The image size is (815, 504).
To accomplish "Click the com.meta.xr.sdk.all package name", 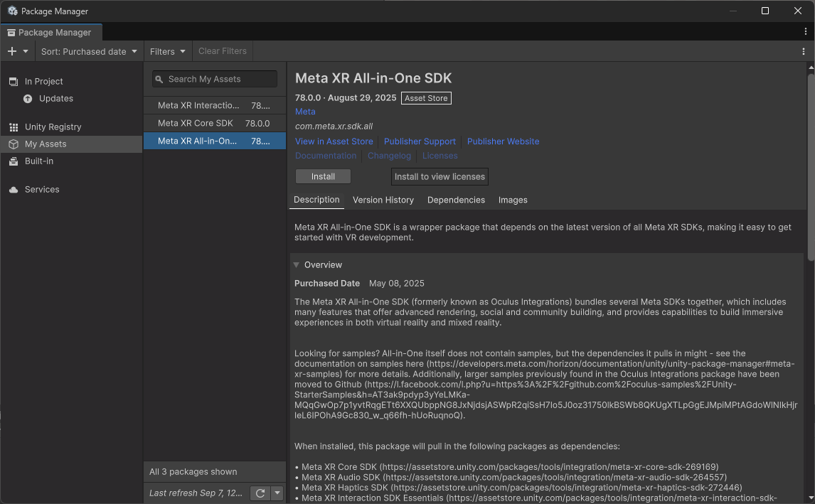I will 334,127.
